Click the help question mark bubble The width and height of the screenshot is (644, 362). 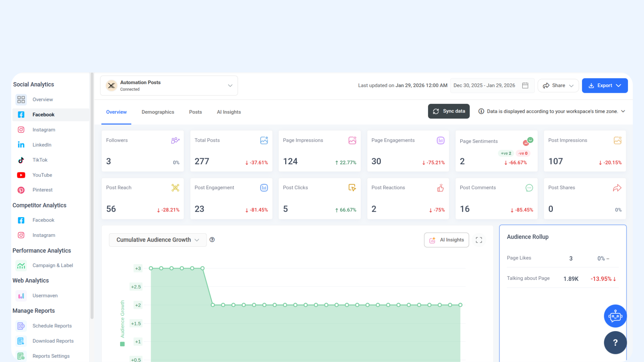pyautogui.click(x=615, y=343)
